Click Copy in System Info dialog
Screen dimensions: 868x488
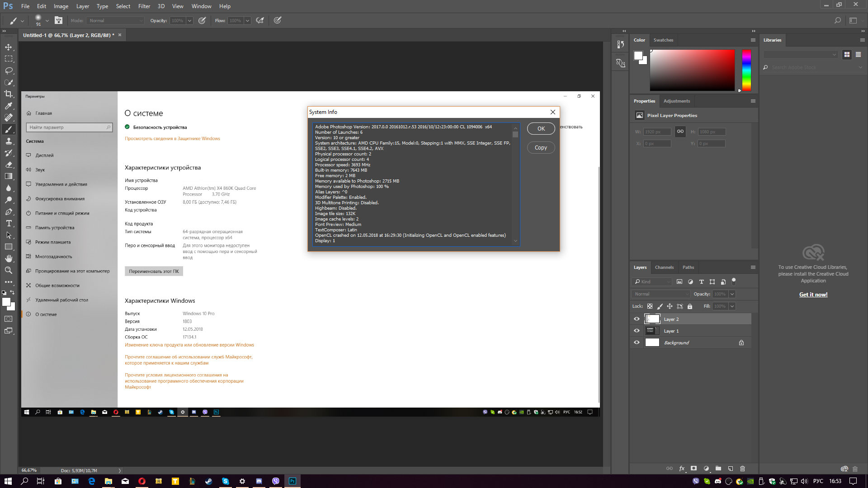(x=541, y=148)
